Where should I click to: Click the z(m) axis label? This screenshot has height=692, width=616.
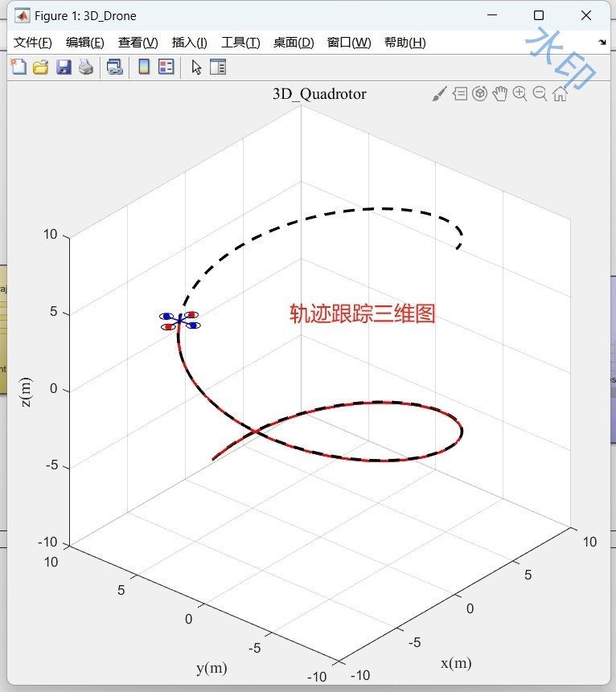[x=26, y=392]
